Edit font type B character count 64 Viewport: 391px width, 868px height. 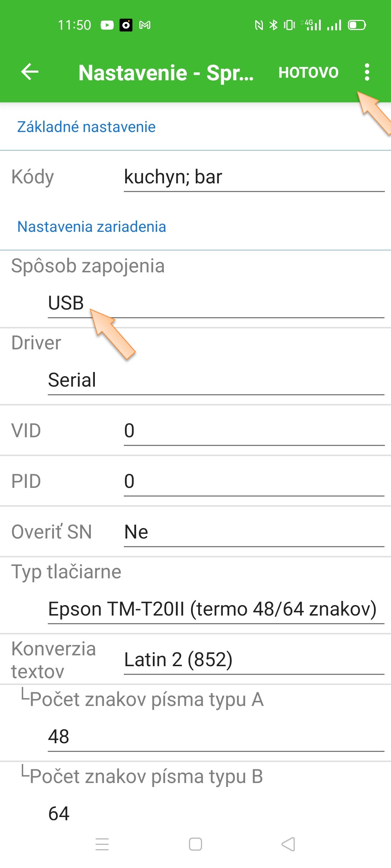coord(216,814)
